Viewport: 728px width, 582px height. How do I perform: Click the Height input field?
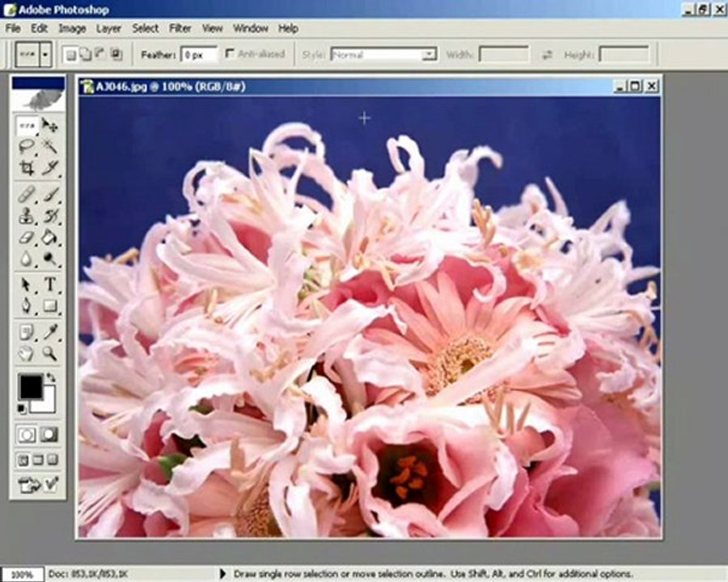[624, 55]
